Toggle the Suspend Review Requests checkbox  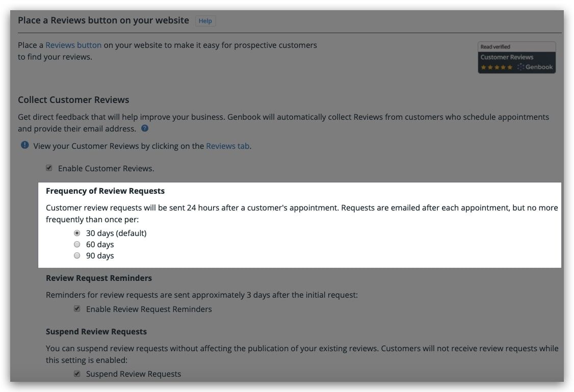77,374
